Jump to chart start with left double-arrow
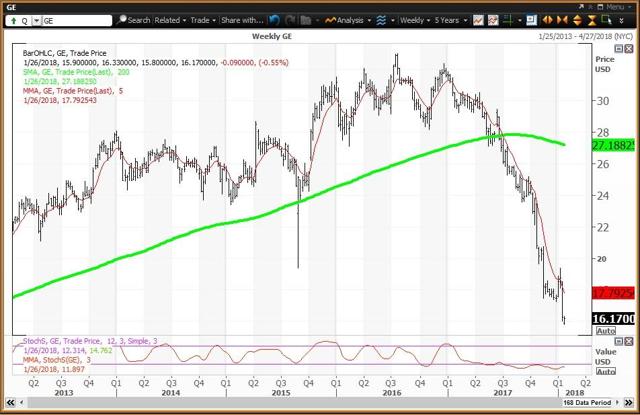The width and height of the screenshot is (640, 415). (11, 403)
